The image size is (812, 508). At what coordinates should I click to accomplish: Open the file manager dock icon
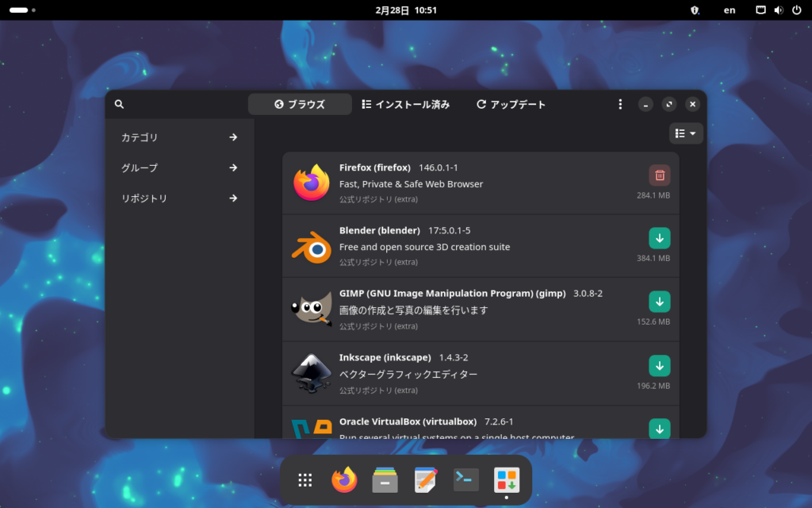pos(385,479)
